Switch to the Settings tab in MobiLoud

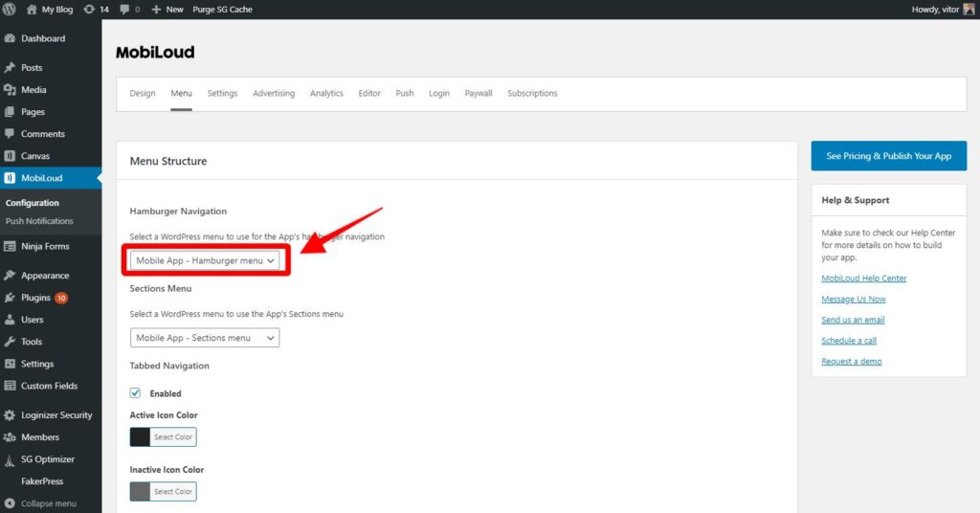(222, 93)
